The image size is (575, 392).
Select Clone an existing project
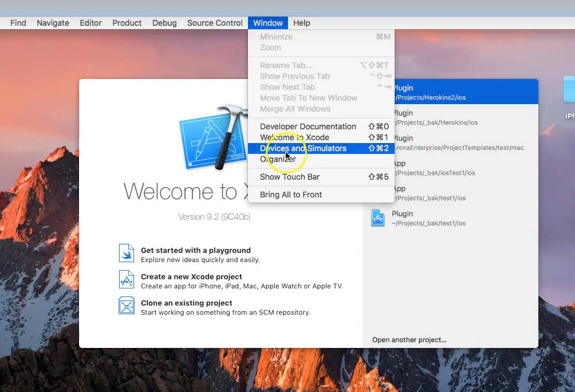(186, 303)
